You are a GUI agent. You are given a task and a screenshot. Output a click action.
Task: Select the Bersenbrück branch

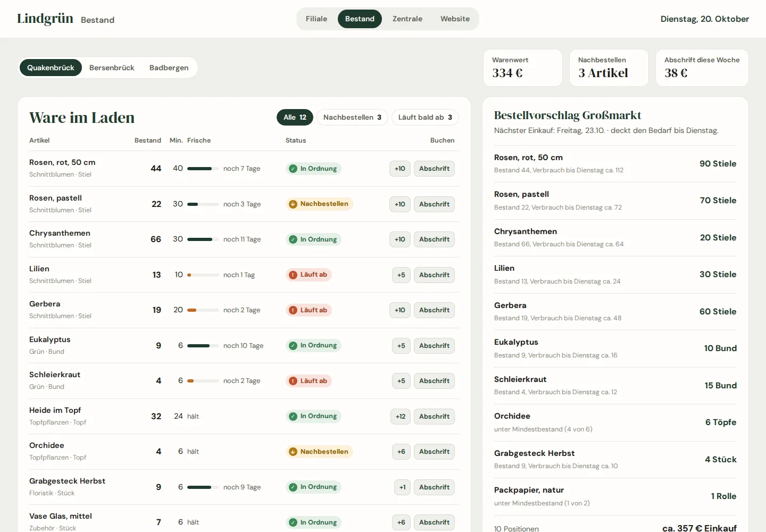click(112, 68)
